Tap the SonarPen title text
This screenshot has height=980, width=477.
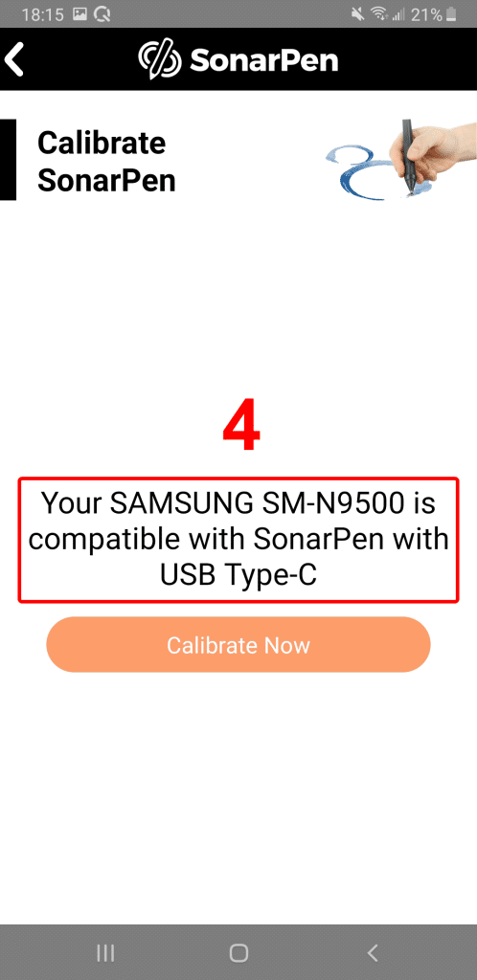coord(263,60)
